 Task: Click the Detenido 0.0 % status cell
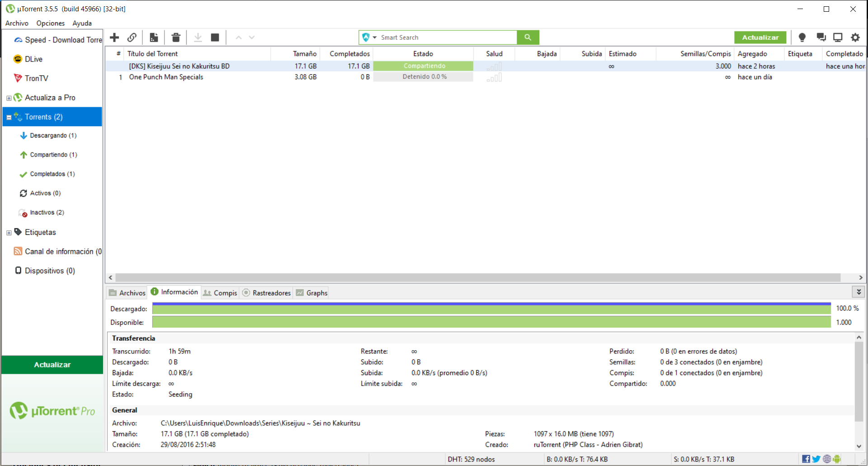(x=423, y=77)
